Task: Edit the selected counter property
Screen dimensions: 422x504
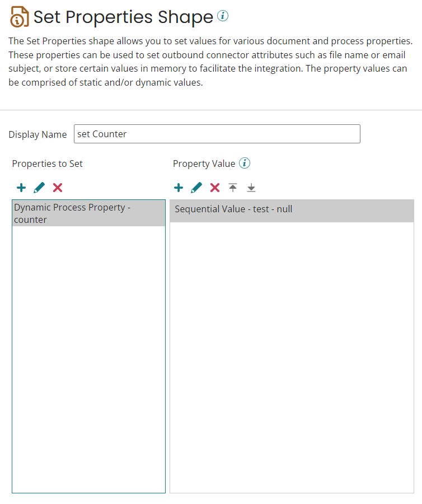Action: [x=39, y=188]
